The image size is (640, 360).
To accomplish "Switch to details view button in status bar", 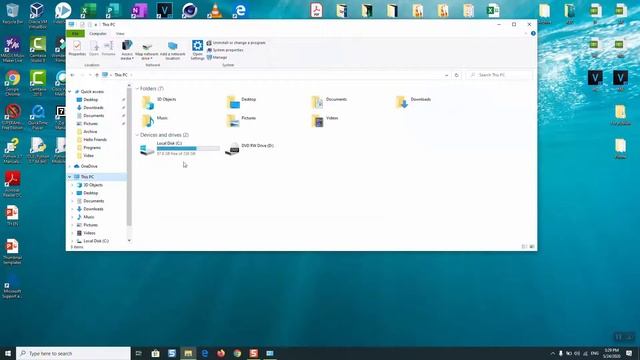I will point(524,247).
